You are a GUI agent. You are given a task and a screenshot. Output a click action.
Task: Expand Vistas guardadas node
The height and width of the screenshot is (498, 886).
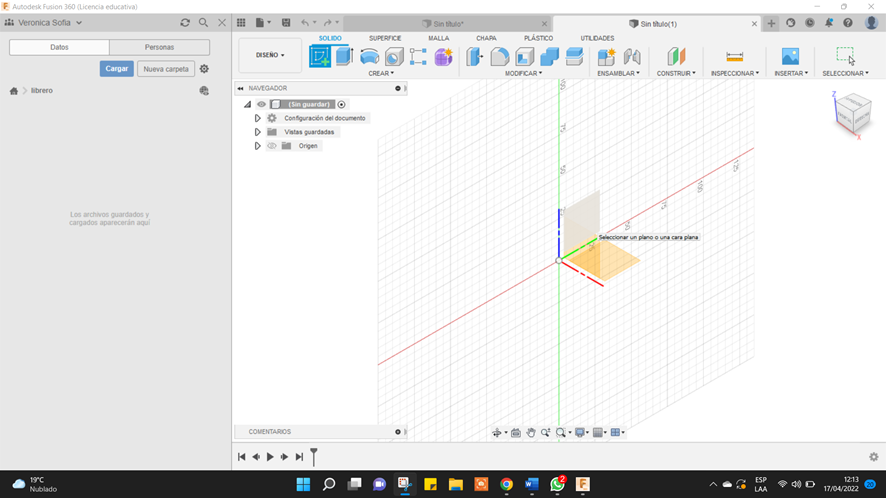click(x=258, y=132)
